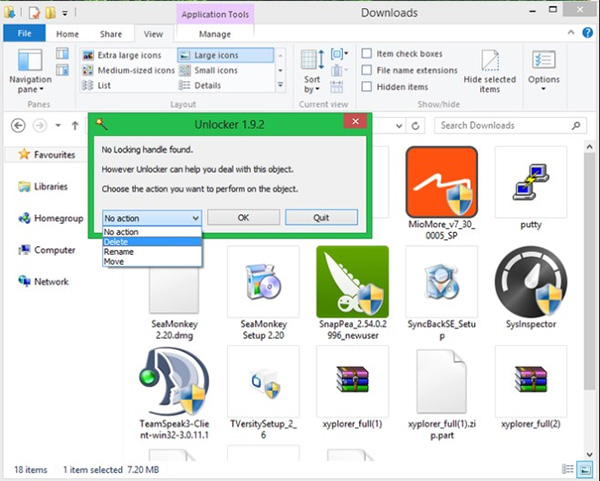The image size is (600, 481).
Task: Select the SeaMonkey 2.20.dmg file icon
Action: coord(174,291)
